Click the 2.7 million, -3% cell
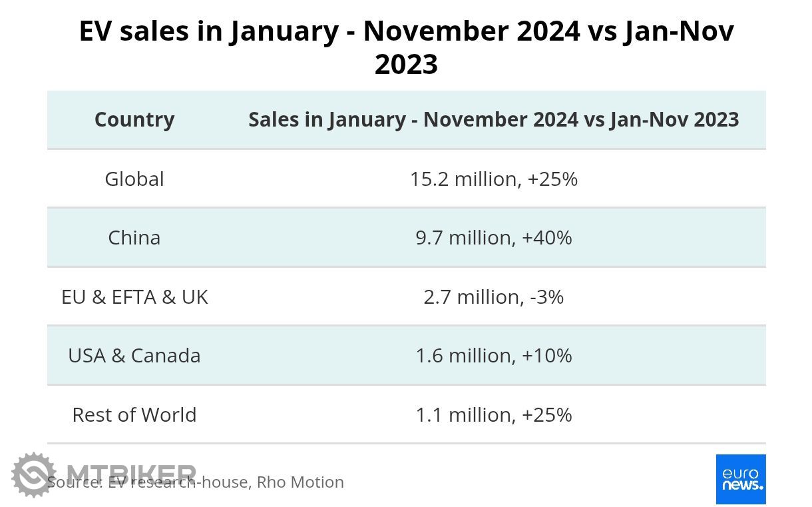812x507 pixels. (x=493, y=296)
